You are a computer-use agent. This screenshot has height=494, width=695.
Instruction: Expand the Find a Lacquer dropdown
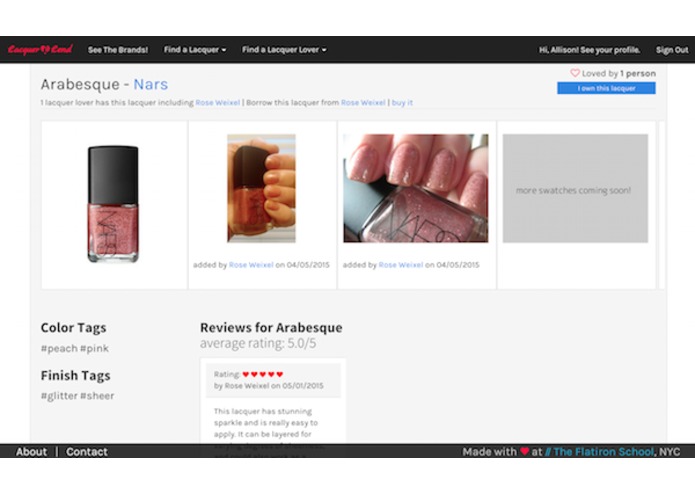pos(195,50)
